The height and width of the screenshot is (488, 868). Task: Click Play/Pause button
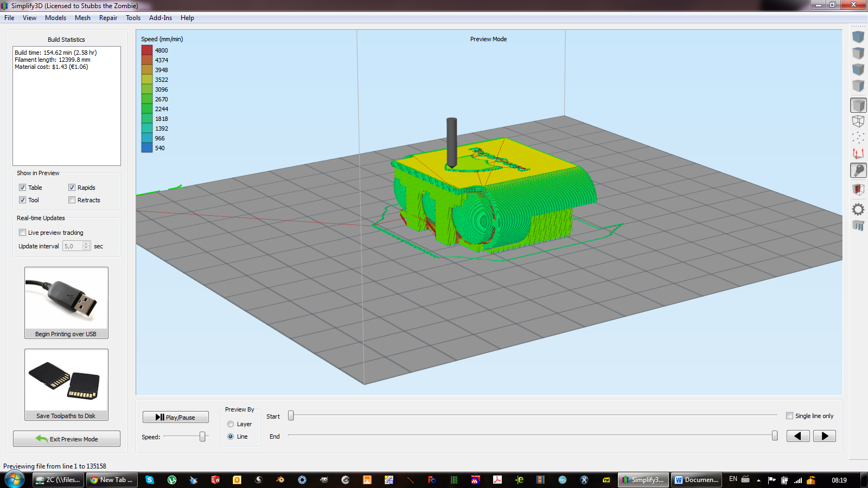coord(176,417)
